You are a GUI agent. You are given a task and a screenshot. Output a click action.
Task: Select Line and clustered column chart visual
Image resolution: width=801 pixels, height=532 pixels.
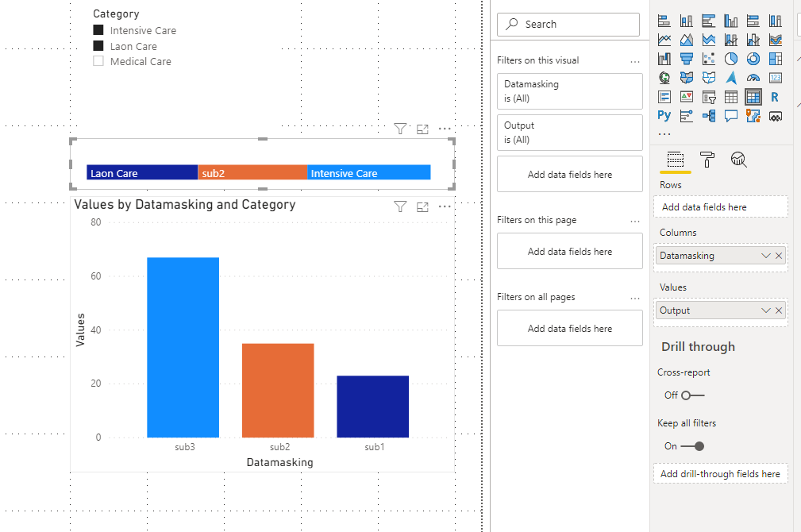753,40
